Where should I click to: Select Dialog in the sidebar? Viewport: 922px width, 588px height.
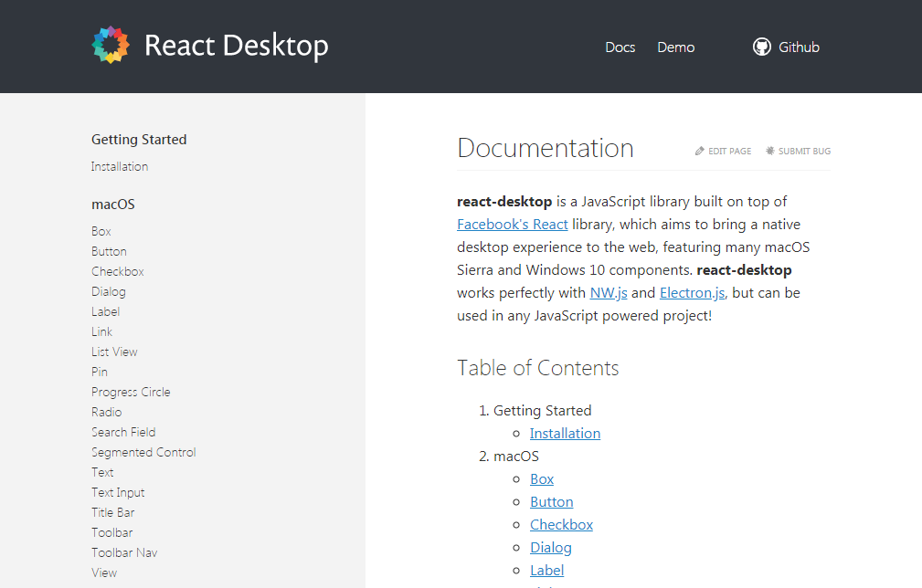click(108, 292)
